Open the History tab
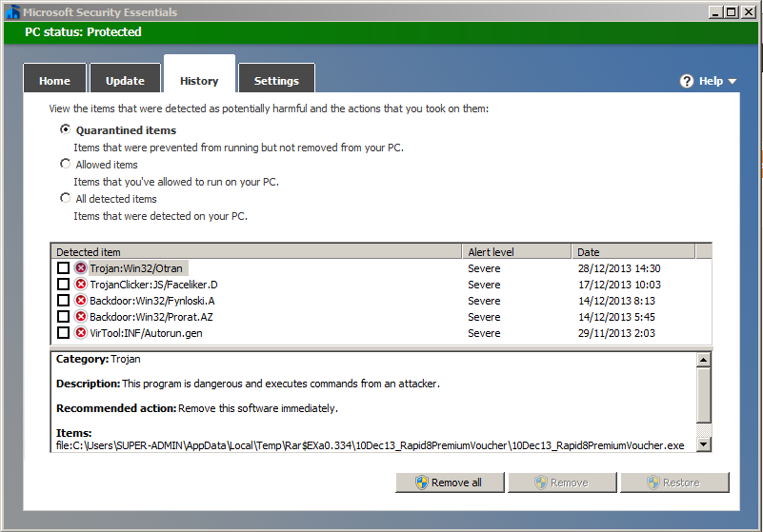 coord(199,74)
